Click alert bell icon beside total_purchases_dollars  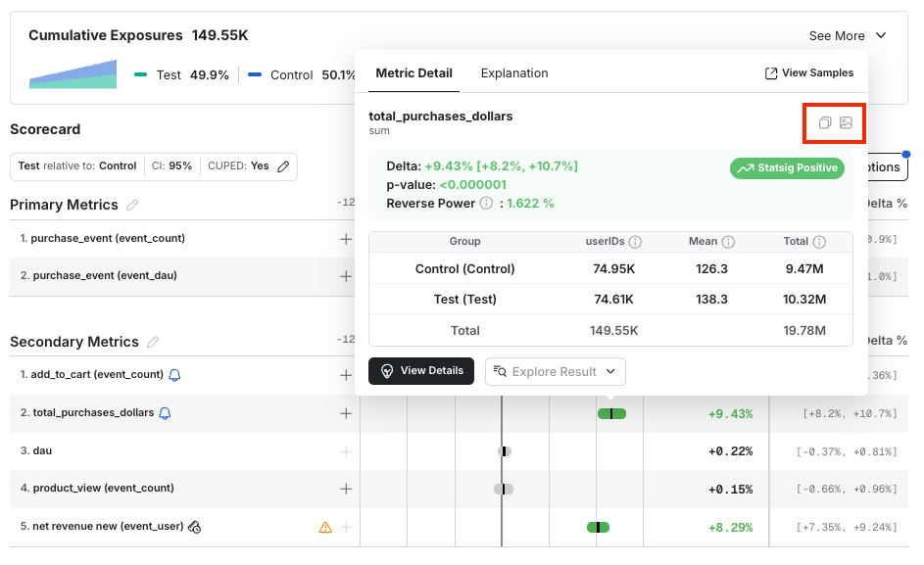[x=165, y=413]
